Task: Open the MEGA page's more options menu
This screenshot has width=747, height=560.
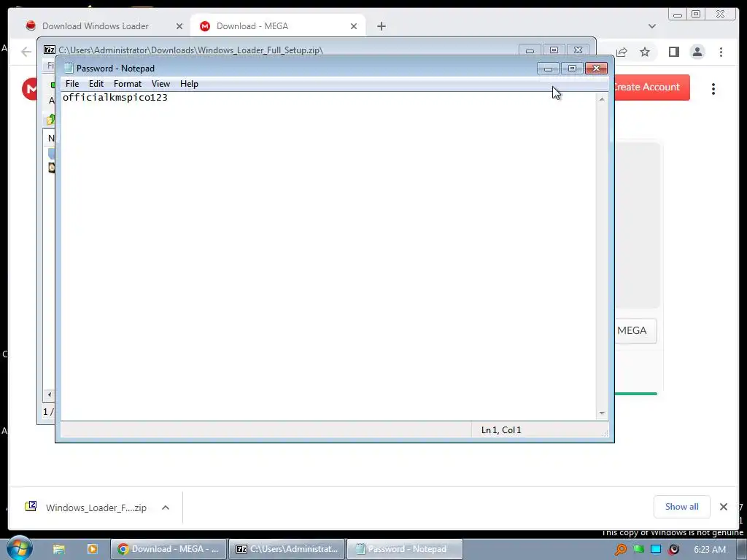Action: coord(713,89)
